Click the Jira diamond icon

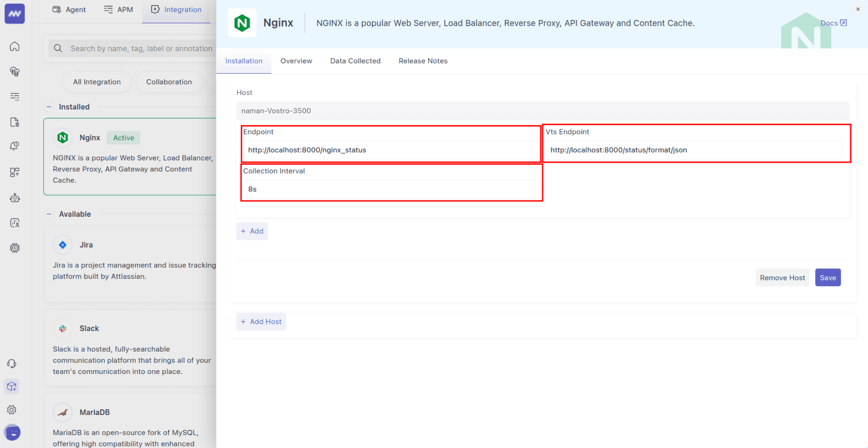pyautogui.click(x=63, y=245)
